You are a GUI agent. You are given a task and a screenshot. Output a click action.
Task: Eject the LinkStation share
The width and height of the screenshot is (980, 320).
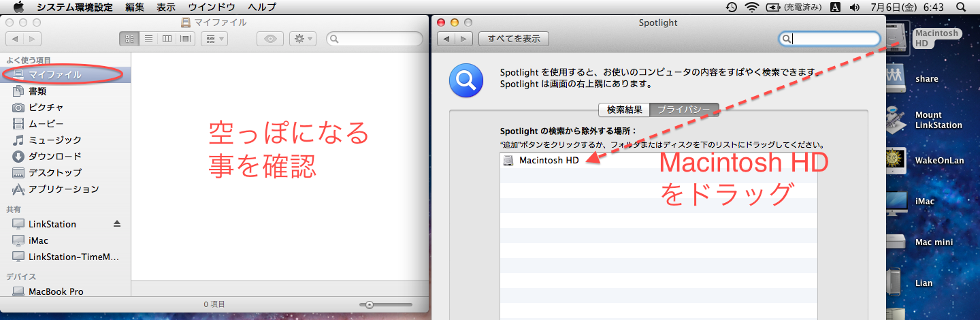coord(116,224)
